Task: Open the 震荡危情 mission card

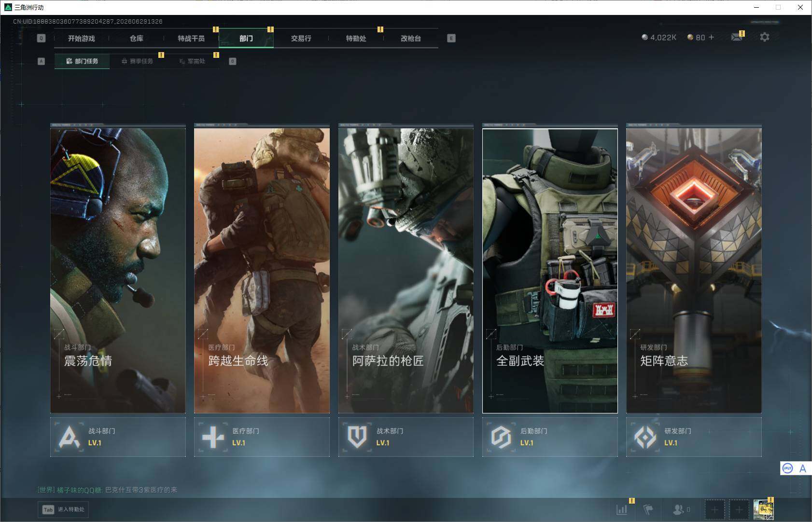Action: pos(118,270)
